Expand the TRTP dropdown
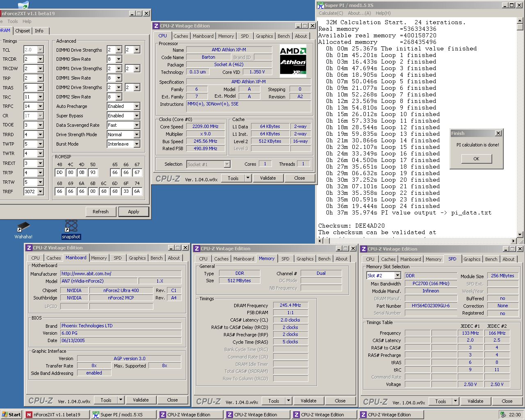Screen dimensions: 525x420 click(x=40, y=173)
